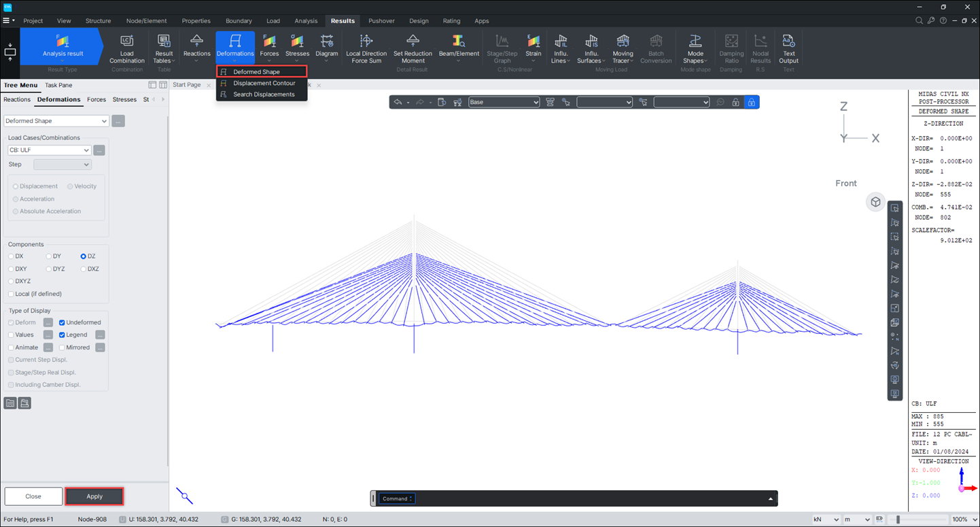Click the Influence Lines icon
This screenshot has height=527, width=980.
coord(561,48)
